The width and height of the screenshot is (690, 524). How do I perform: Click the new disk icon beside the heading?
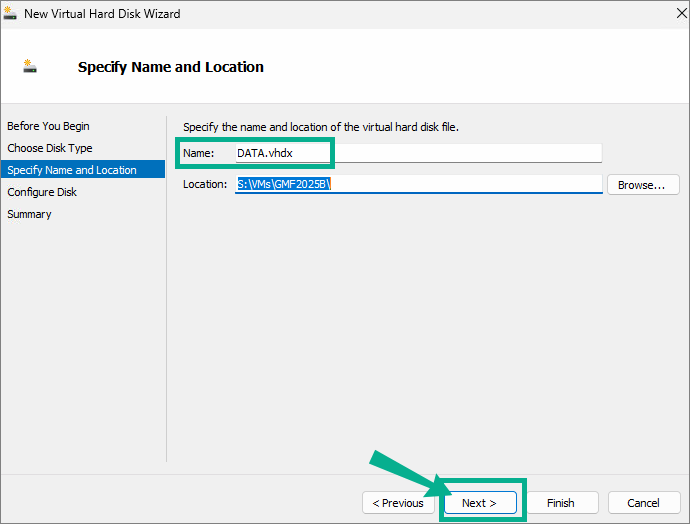(29, 66)
